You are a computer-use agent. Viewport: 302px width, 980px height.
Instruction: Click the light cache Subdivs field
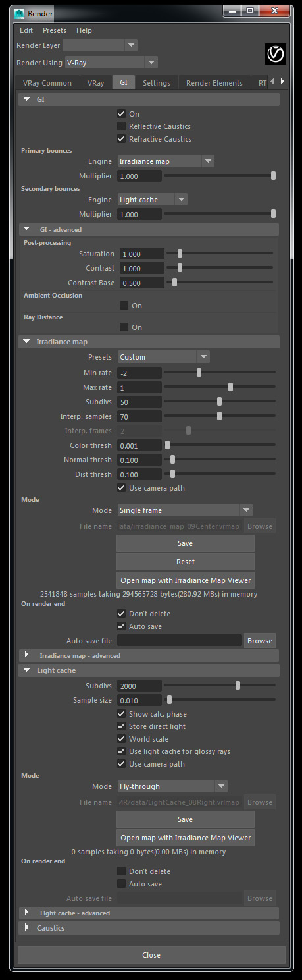(139, 686)
